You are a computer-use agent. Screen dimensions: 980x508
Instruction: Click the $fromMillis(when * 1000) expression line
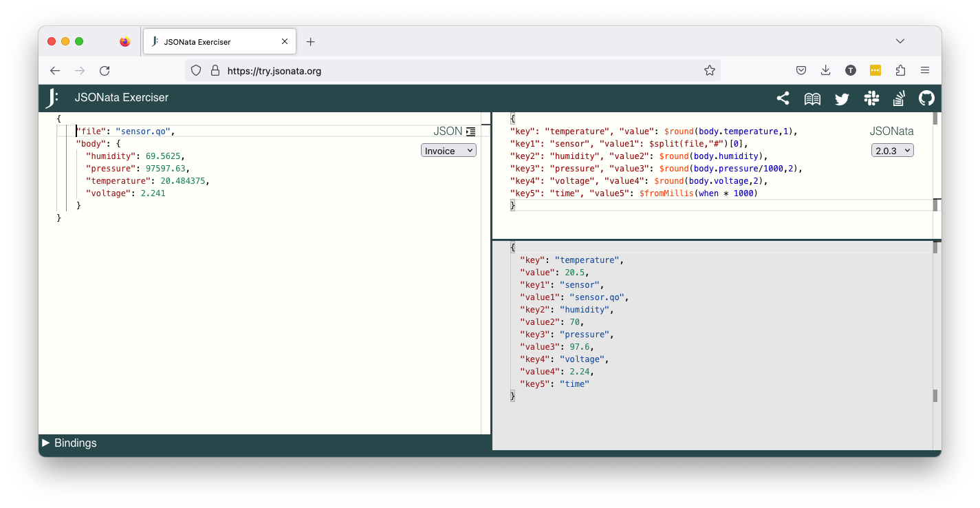click(633, 193)
